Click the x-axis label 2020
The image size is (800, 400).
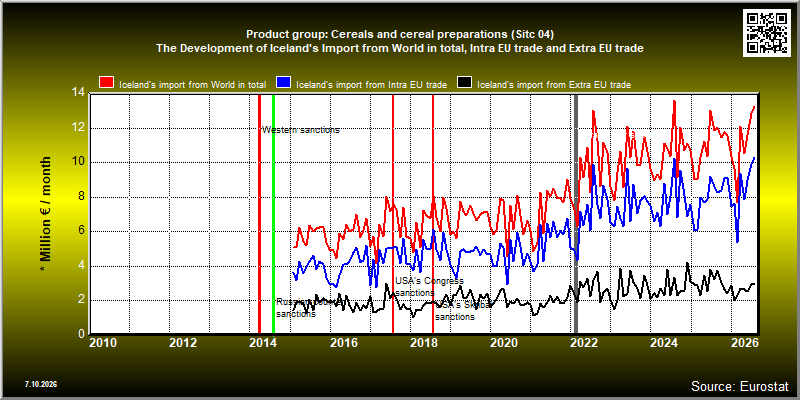[503, 342]
